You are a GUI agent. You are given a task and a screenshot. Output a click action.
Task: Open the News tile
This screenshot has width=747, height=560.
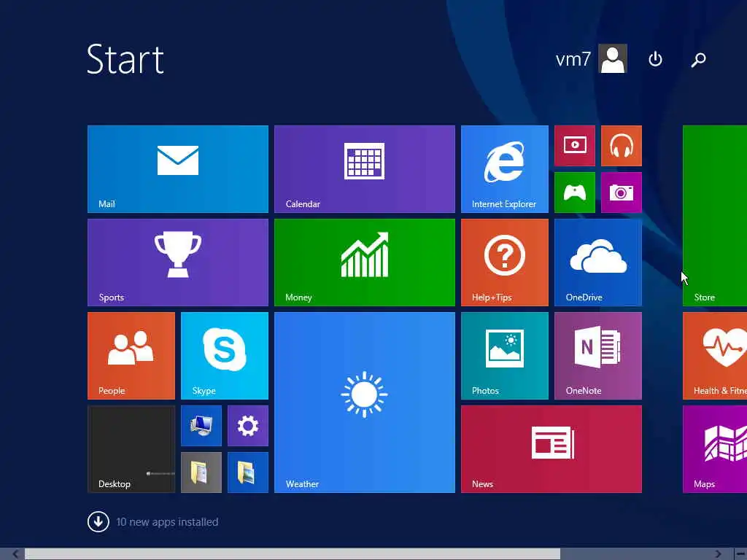tap(551, 449)
